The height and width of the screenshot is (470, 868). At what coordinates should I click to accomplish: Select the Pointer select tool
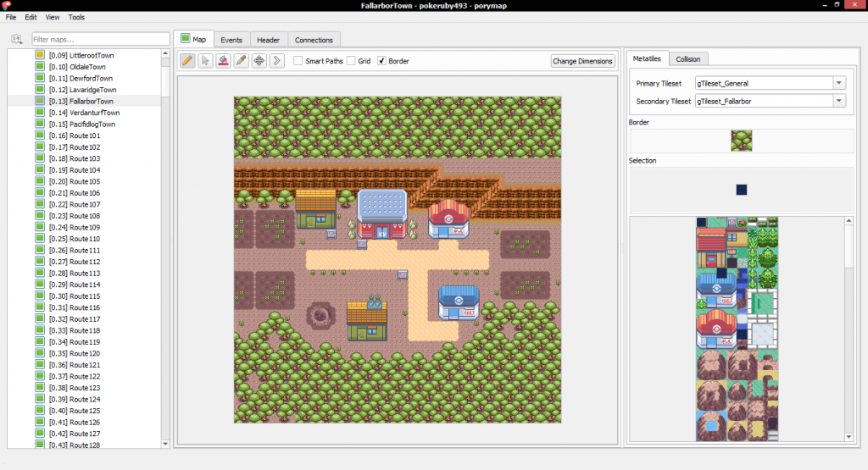click(205, 61)
